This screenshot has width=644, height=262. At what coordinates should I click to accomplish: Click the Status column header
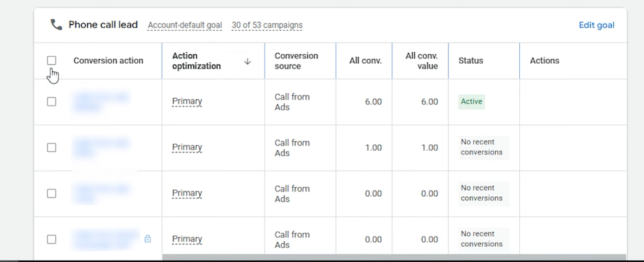pos(470,61)
